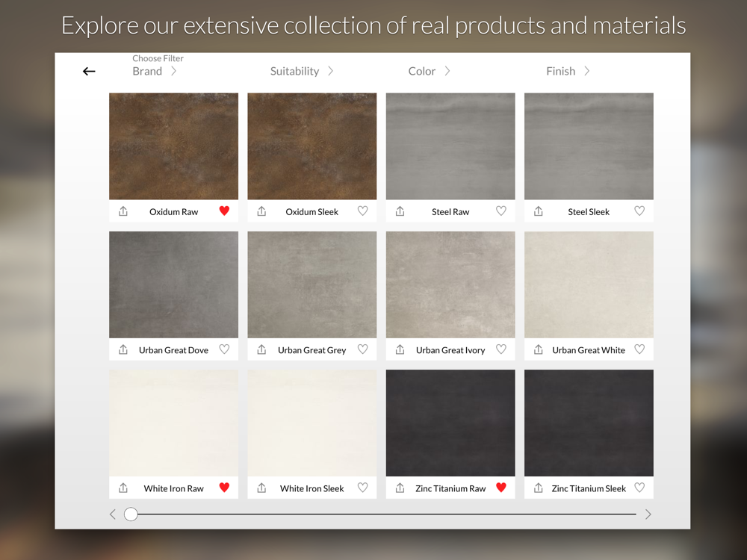
Task: Favorite Steel Sleek with heart icon
Action: 639,211
